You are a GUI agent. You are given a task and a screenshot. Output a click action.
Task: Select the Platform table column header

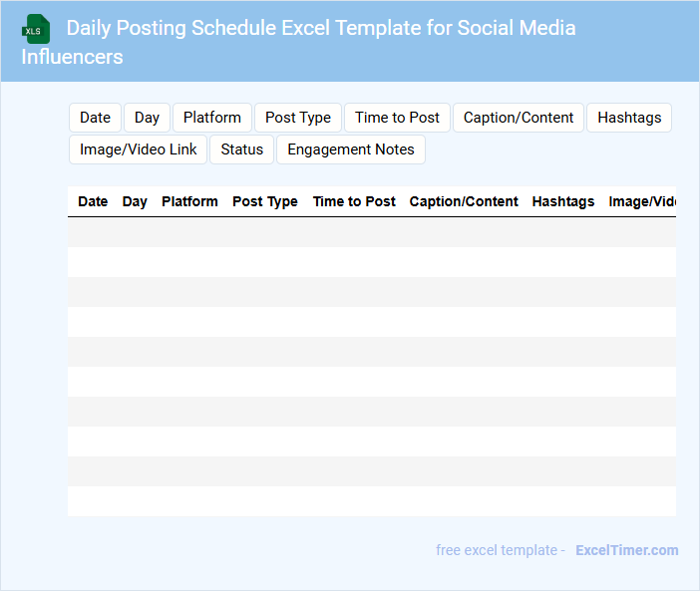[x=189, y=201]
